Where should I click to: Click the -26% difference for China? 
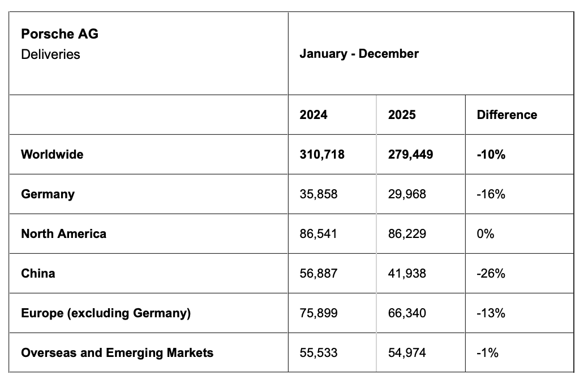pos(491,274)
